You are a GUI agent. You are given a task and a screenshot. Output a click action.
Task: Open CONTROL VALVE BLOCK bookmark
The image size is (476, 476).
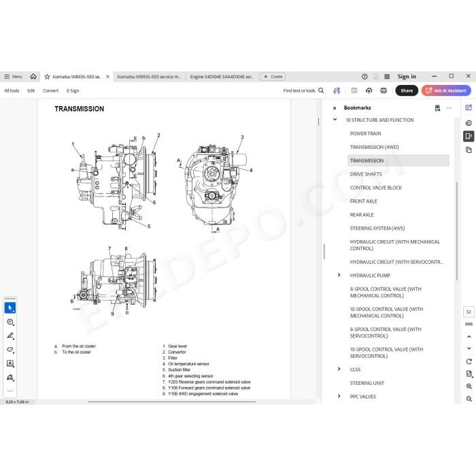tap(376, 188)
